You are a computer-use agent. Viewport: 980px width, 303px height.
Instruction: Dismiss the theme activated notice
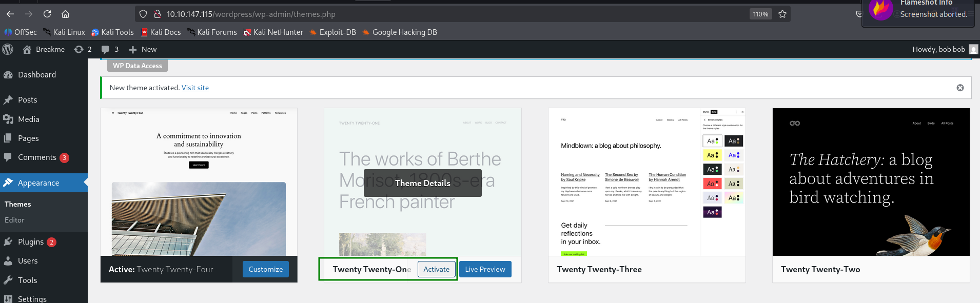point(960,88)
